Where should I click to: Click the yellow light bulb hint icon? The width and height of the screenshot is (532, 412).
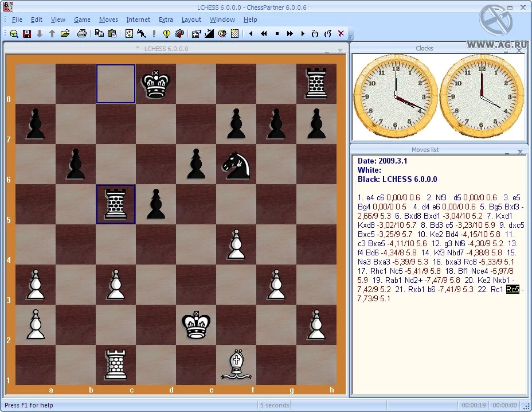(167, 34)
